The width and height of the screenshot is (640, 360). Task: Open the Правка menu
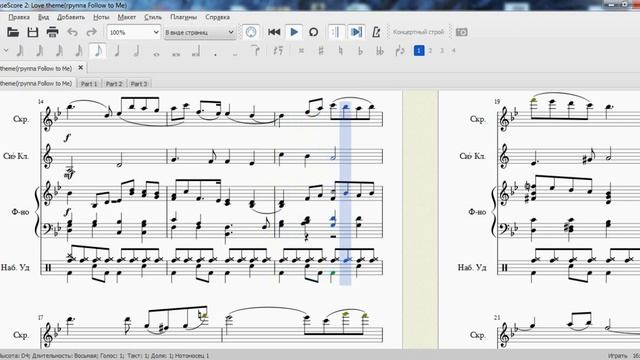[19, 17]
